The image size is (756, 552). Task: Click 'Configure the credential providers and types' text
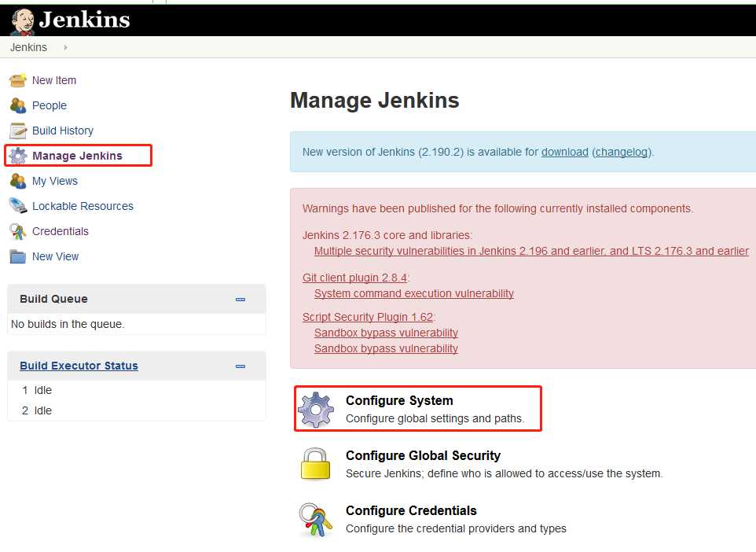tap(456, 528)
